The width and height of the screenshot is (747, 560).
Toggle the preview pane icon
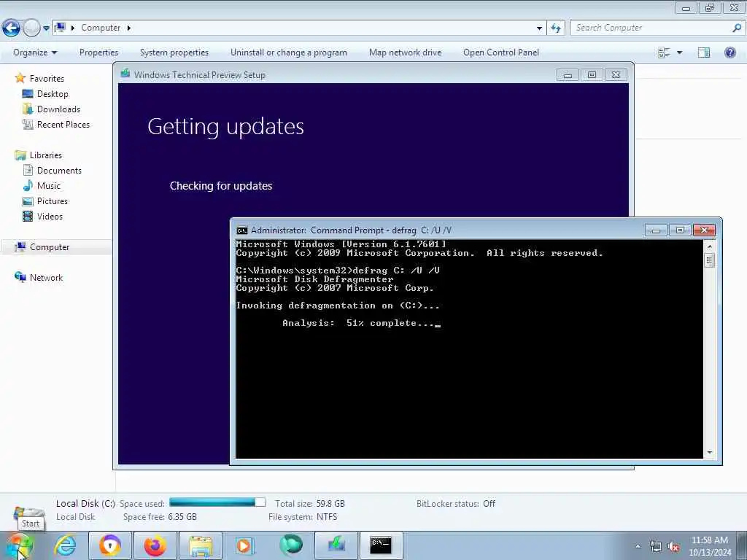coord(704,52)
